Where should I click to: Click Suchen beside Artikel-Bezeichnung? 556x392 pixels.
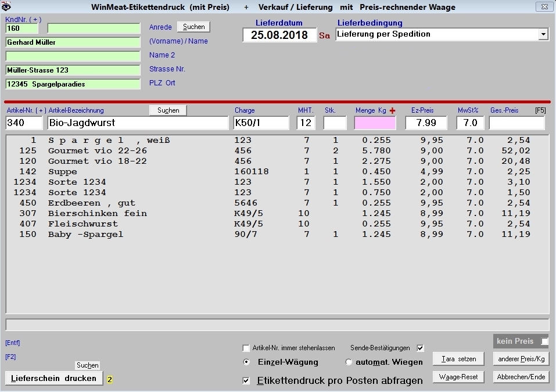pyautogui.click(x=168, y=110)
